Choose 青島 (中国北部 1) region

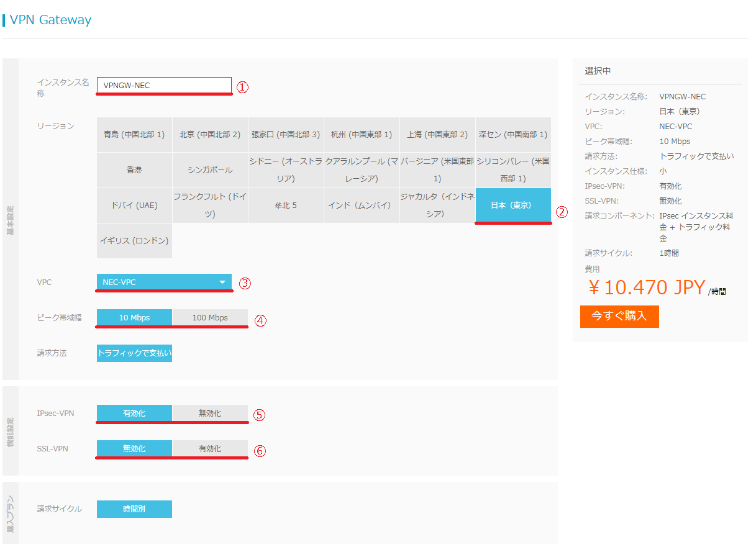[134, 135]
